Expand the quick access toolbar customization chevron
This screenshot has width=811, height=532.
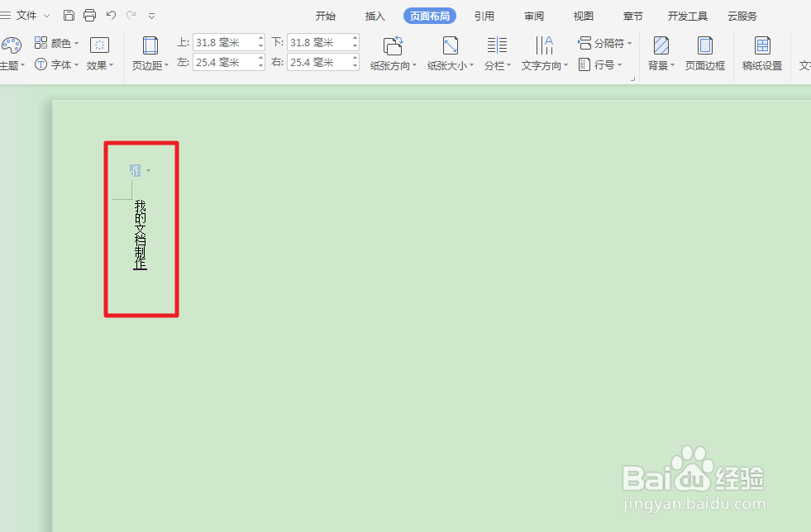tap(151, 14)
